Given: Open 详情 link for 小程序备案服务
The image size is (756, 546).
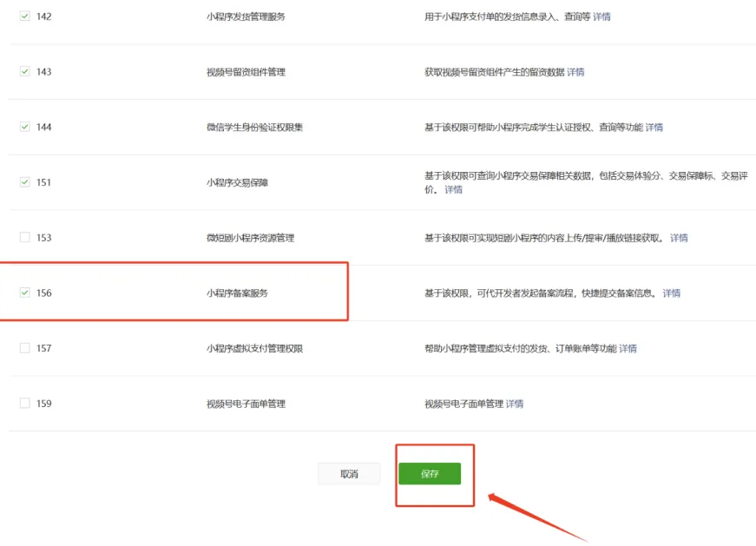Looking at the screenshot, I should tap(671, 293).
